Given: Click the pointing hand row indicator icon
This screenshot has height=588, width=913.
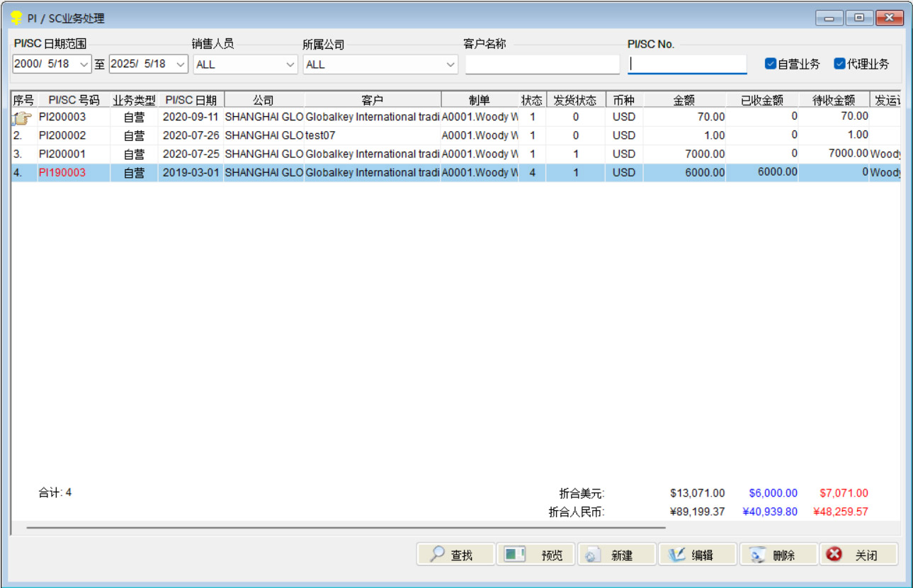Looking at the screenshot, I should click(23, 118).
